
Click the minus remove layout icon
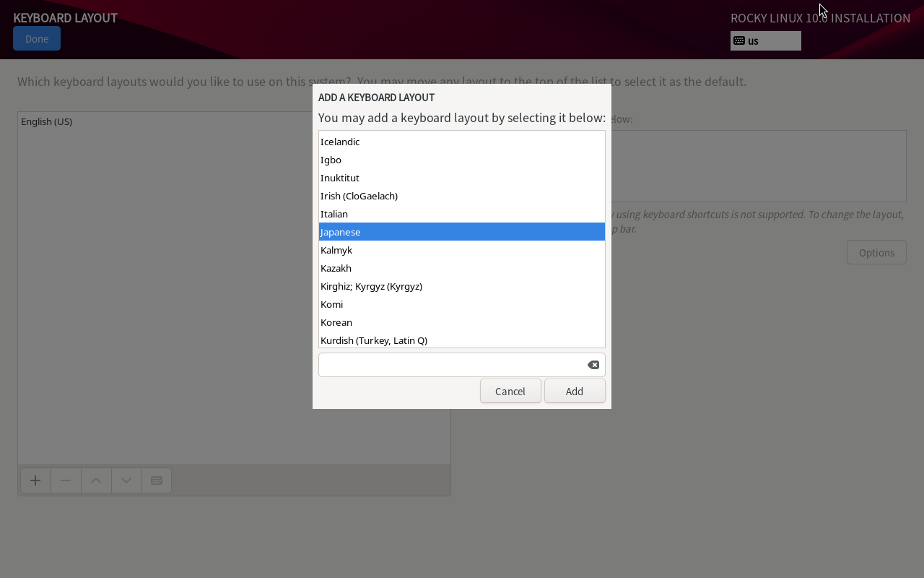tap(66, 480)
